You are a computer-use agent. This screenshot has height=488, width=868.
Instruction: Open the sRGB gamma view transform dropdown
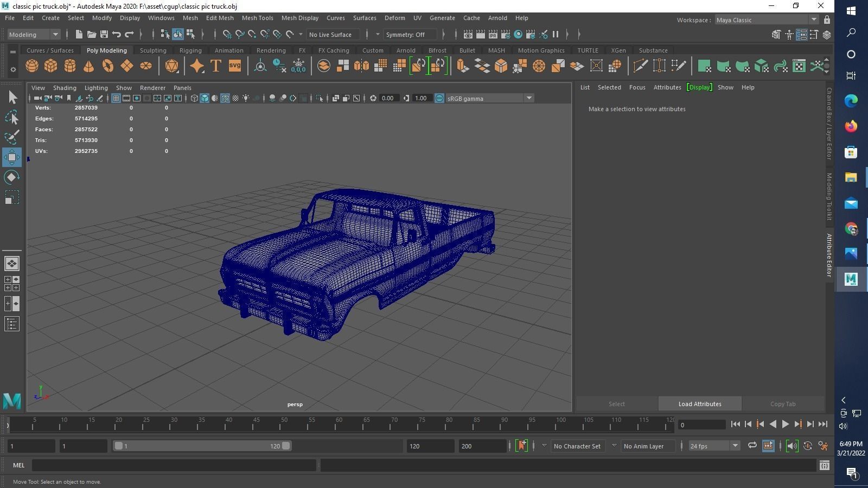(489, 98)
